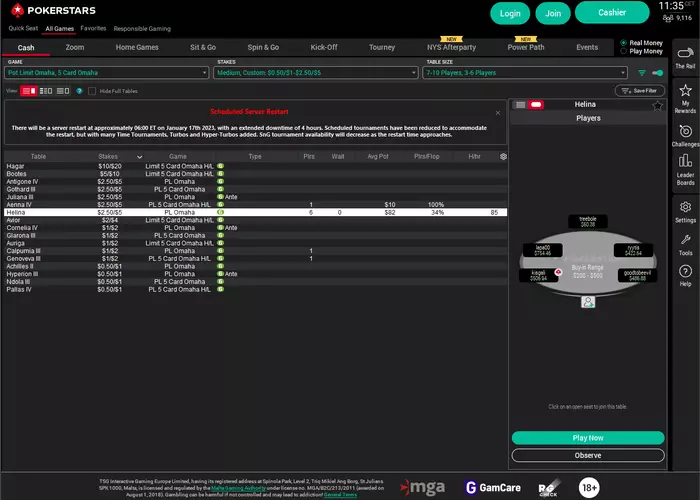Click Save Filter button

639,91
